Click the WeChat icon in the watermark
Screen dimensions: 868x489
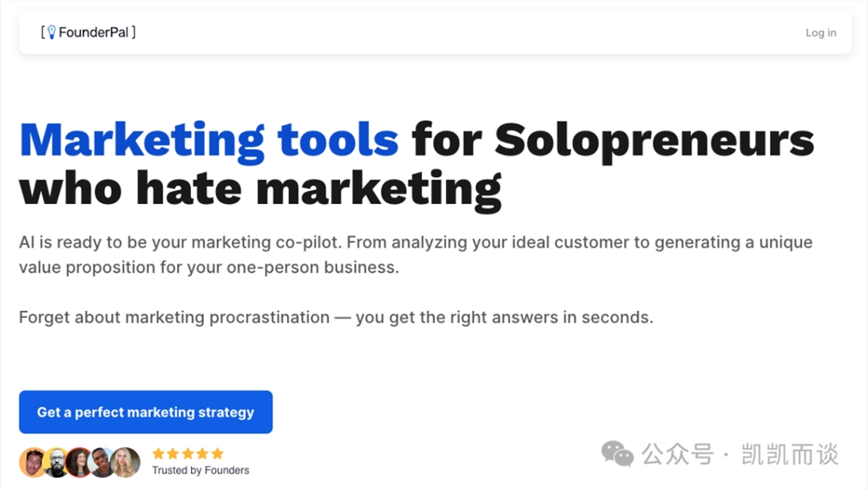(x=618, y=453)
